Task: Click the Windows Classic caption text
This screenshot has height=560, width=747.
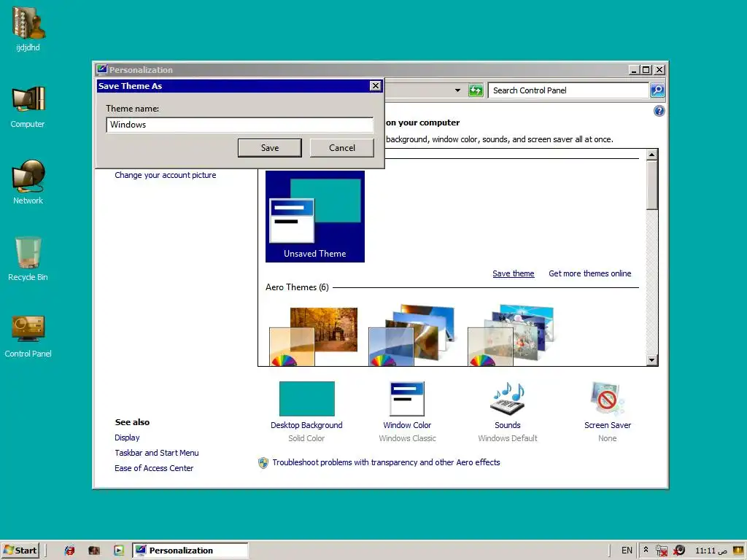Action: coord(407,438)
